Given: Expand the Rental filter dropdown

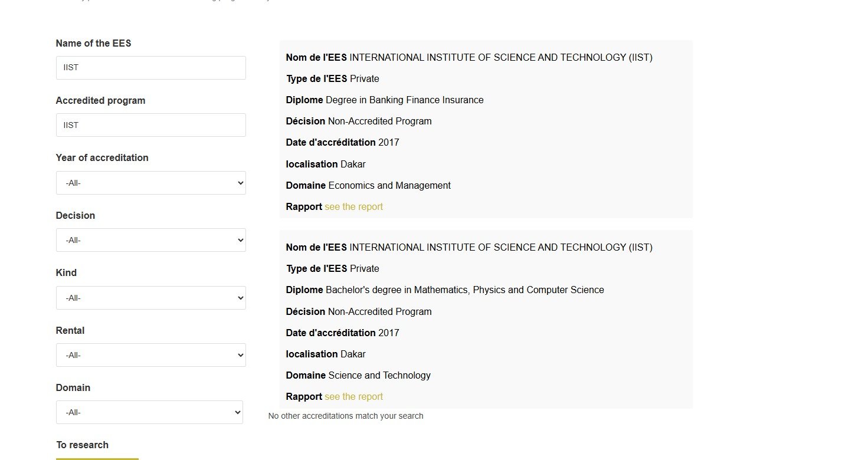Looking at the screenshot, I should coord(150,355).
